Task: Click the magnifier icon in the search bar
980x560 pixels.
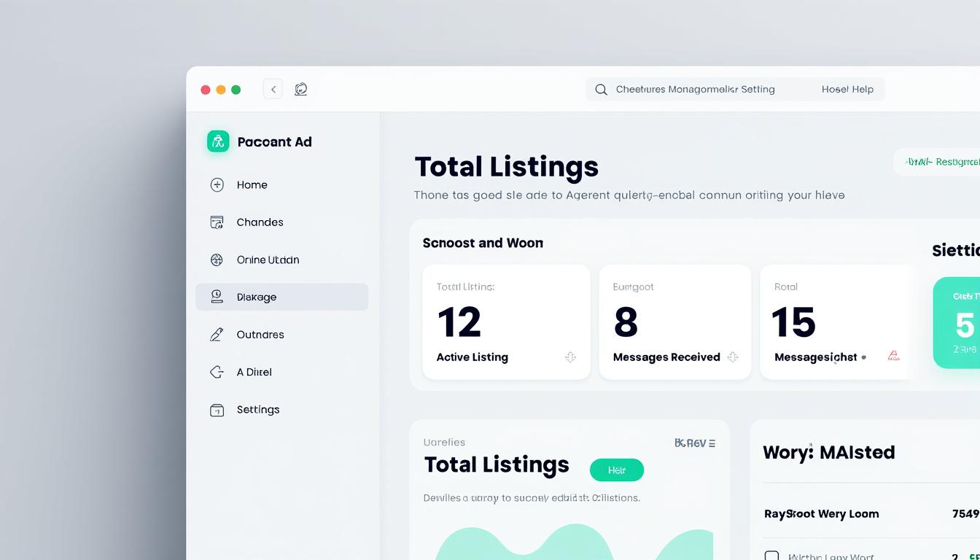Action: 601,90
